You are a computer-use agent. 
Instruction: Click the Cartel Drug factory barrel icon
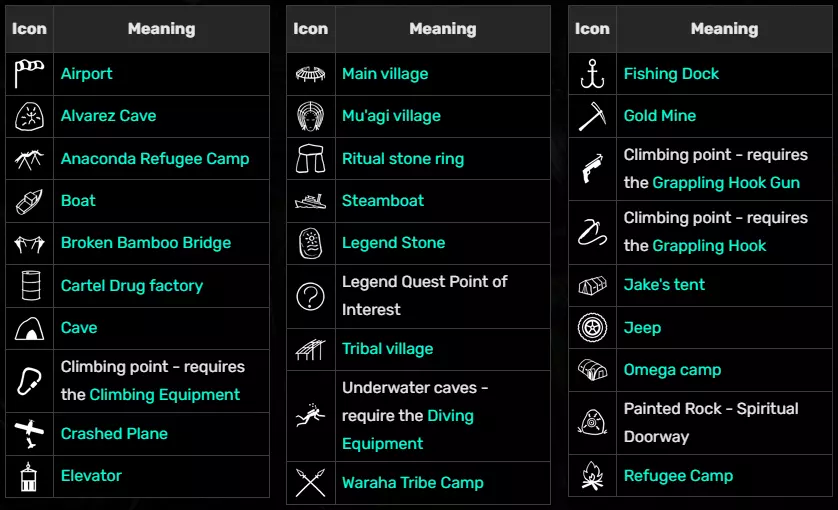29,285
